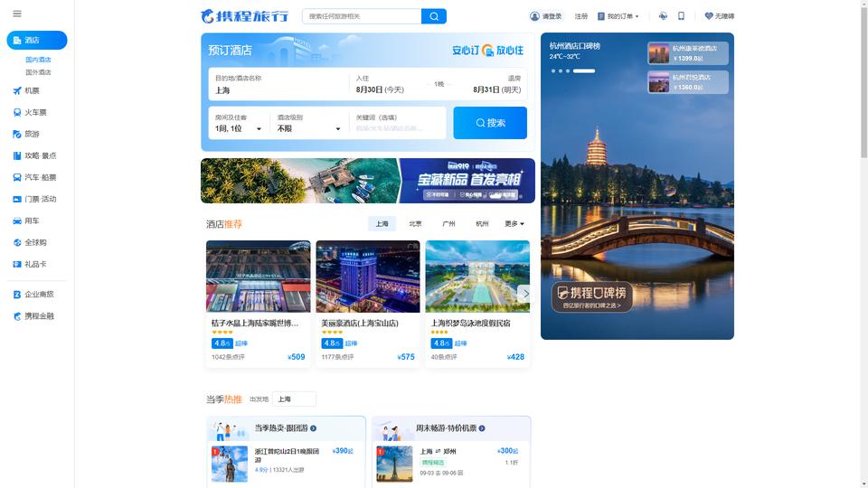Click 注册 register link
This screenshot has width=868, height=488.
point(580,16)
